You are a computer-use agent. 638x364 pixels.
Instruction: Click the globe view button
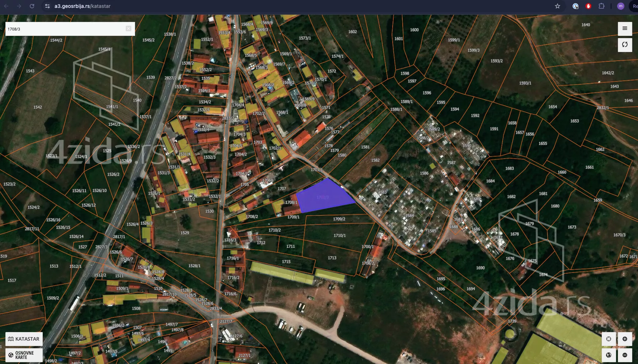click(609, 355)
